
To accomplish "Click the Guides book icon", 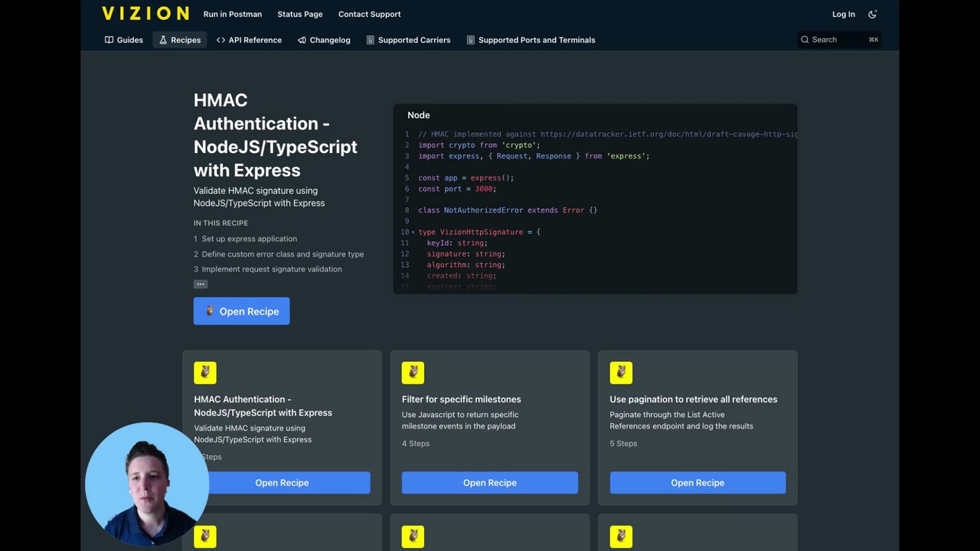I will pyautogui.click(x=109, y=40).
